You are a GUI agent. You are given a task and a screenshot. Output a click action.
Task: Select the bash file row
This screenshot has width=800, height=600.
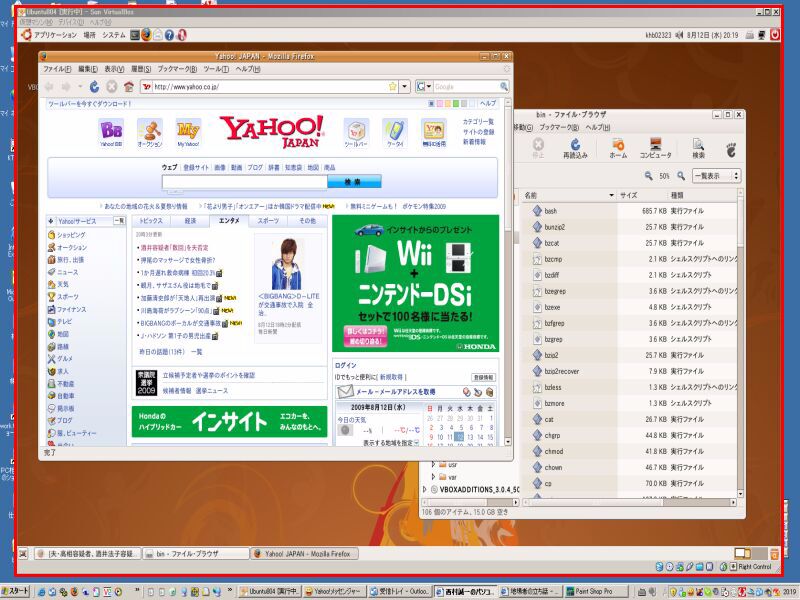click(x=630, y=211)
